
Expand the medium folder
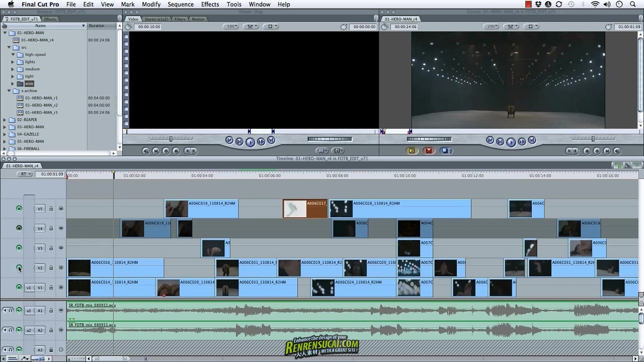(x=13, y=69)
